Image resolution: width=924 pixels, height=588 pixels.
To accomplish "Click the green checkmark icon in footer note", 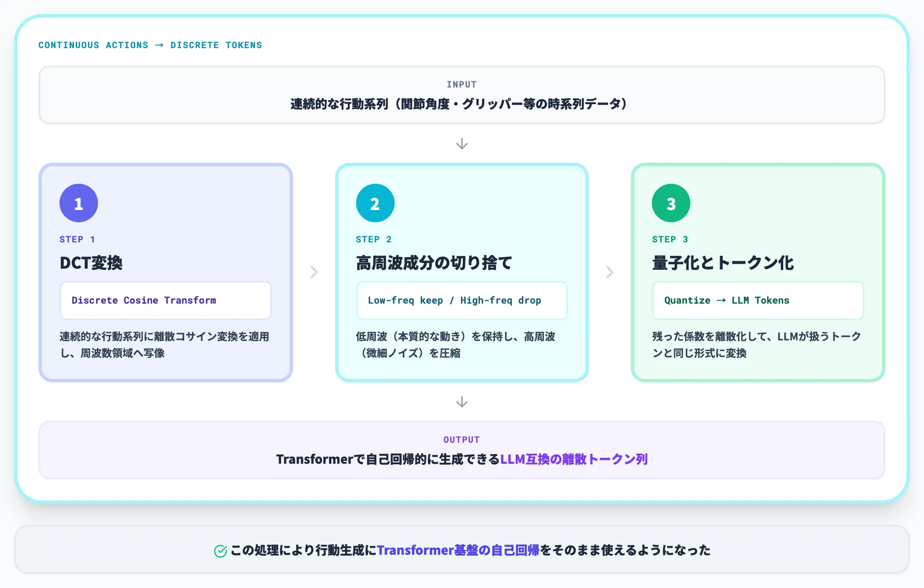I will (x=220, y=551).
